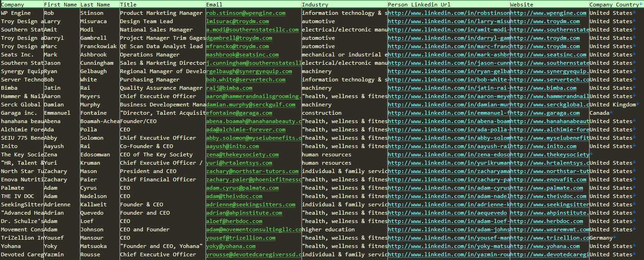Select the 'Seats Inc.' company cell
The height and width of the screenshot is (260, 644).
tap(18, 55)
